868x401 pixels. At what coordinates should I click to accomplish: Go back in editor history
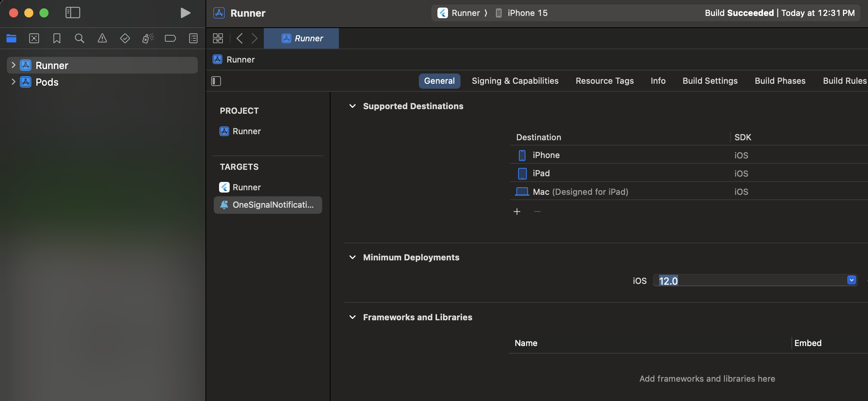click(x=240, y=38)
